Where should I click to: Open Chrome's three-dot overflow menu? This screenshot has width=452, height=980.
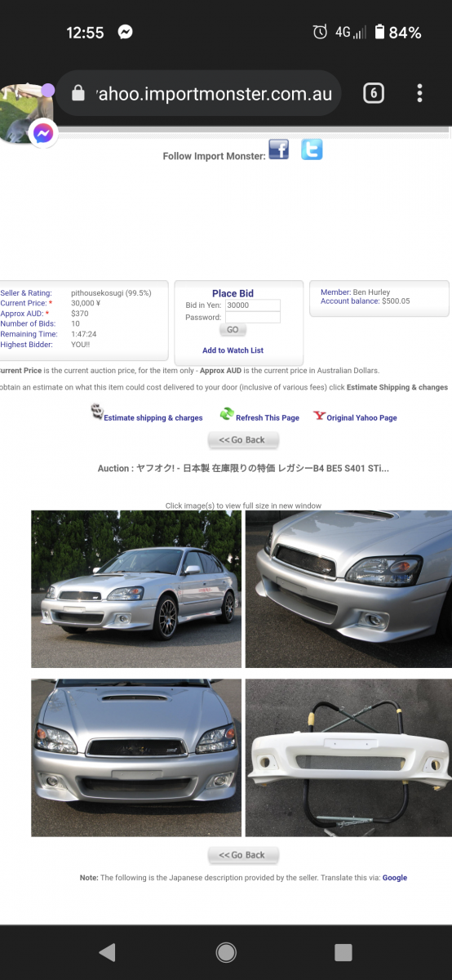click(419, 93)
